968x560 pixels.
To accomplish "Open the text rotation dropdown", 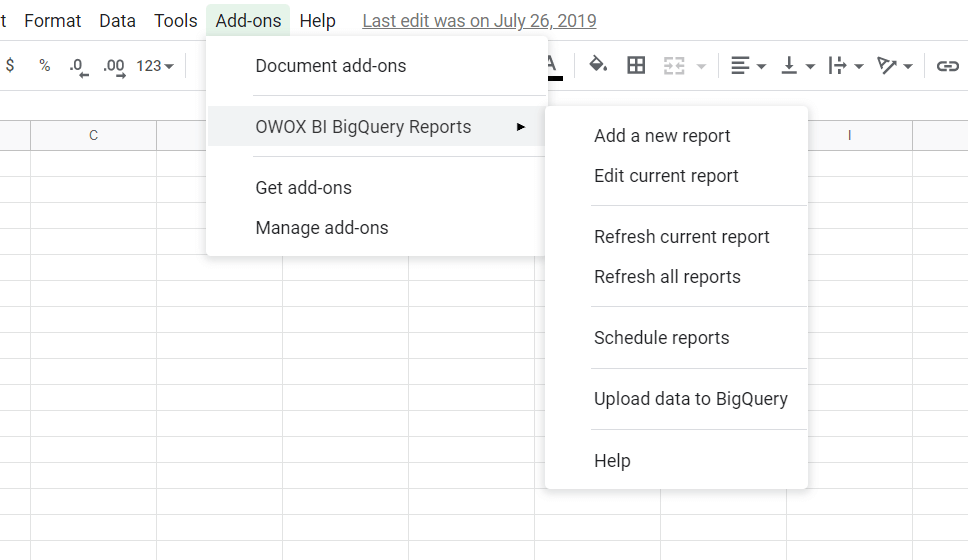I will [894, 65].
